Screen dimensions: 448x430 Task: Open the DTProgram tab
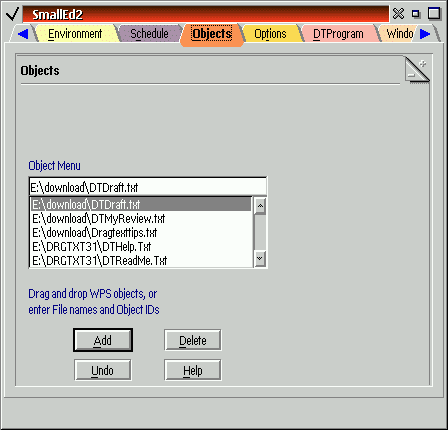tap(338, 34)
